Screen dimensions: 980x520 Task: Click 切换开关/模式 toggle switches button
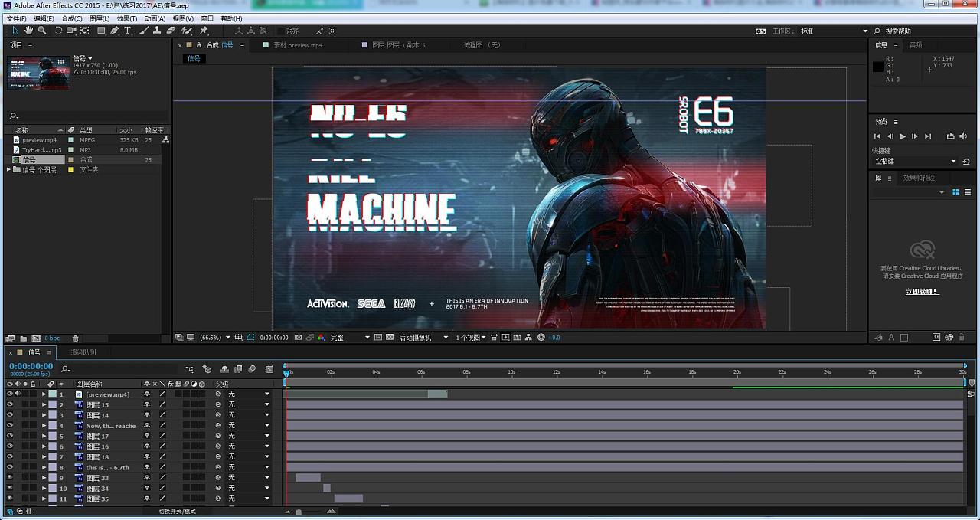point(177,511)
